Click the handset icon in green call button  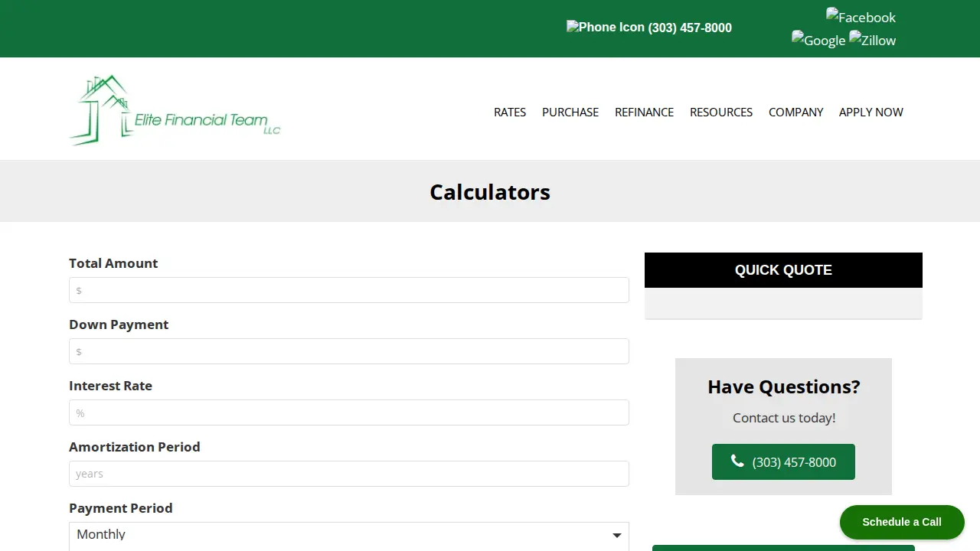737,461
